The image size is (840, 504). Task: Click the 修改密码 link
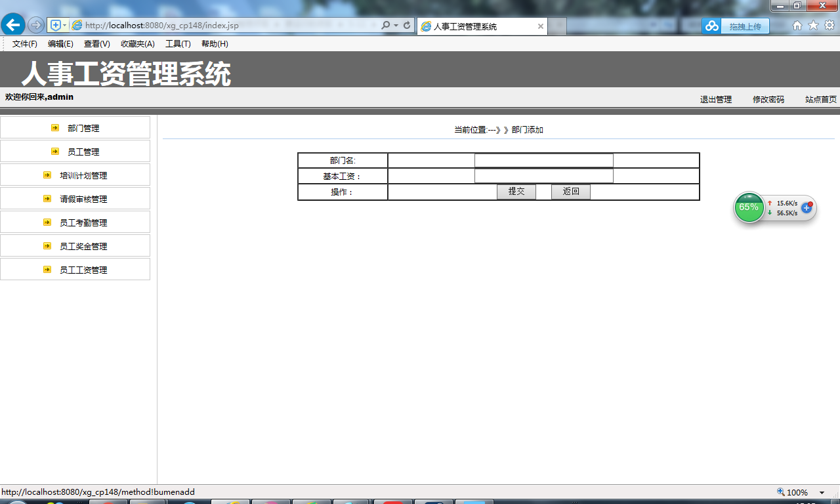coord(768,100)
